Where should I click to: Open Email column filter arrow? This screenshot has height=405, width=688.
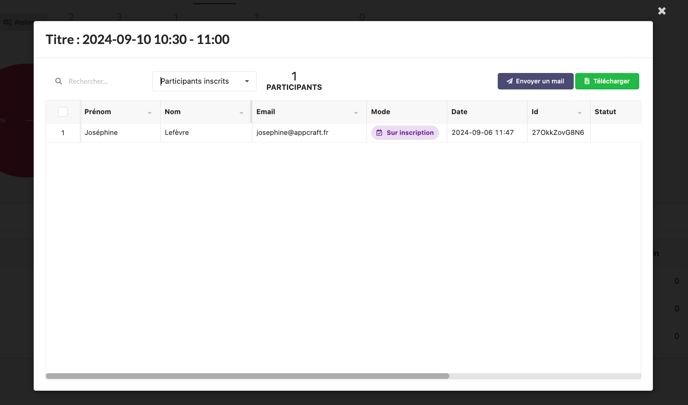click(x=356, y=113)
